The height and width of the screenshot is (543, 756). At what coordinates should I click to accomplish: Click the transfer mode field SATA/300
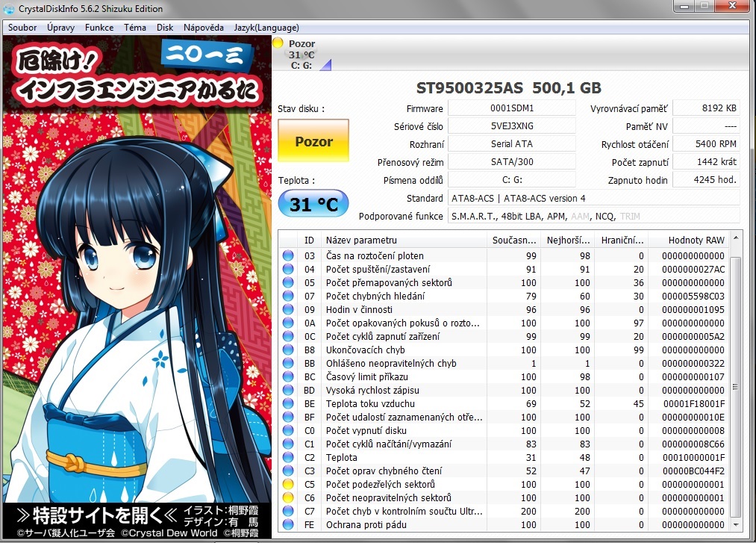tap(512, 161)
